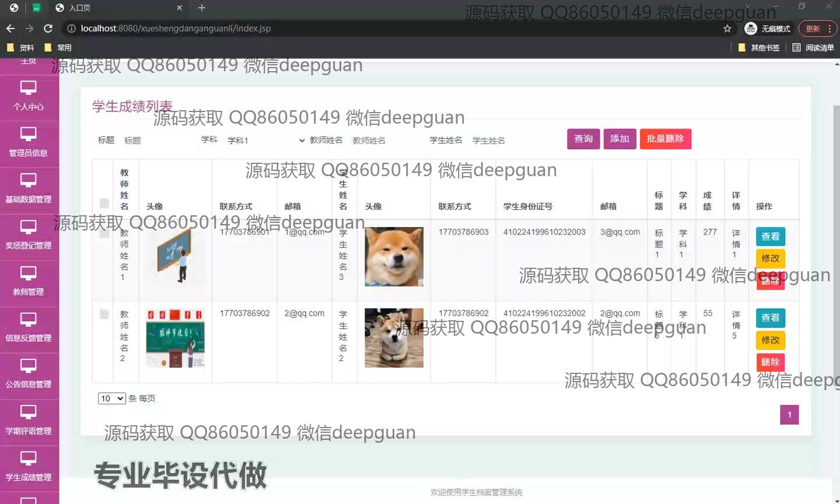840x504 pixels.
Task: Go to page 1 in pagination
Action: pos(789,415)
